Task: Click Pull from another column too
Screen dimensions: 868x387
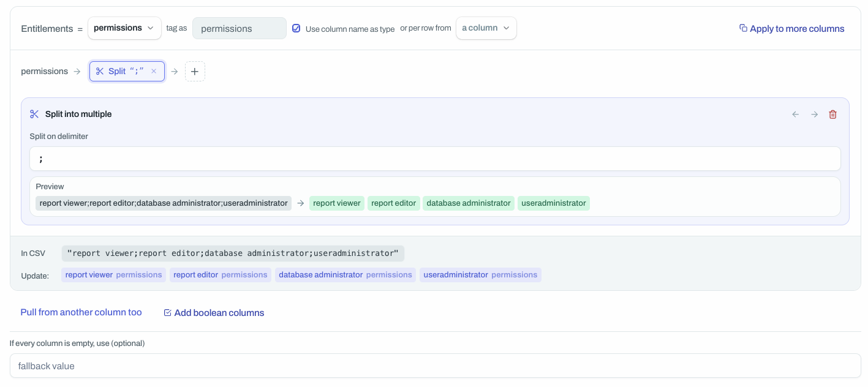Action: point(81,312)
